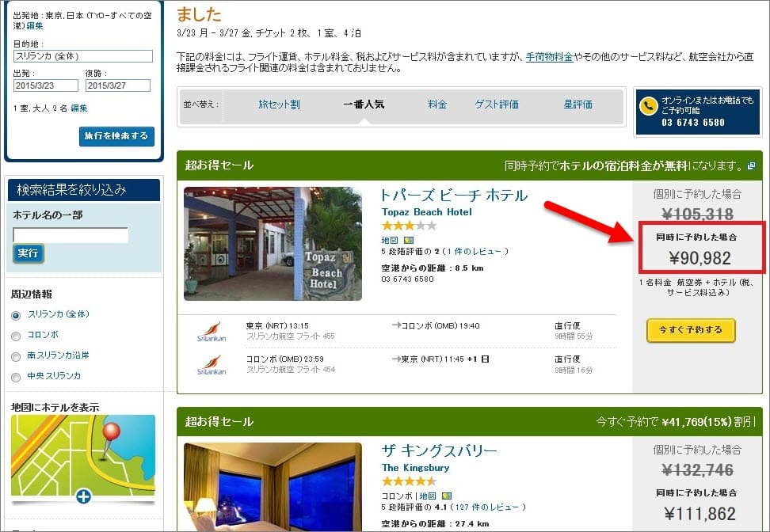This screenshot has height=532, width=770.
Task: Click The Kingsbury 地図 link
Action: 428,496
